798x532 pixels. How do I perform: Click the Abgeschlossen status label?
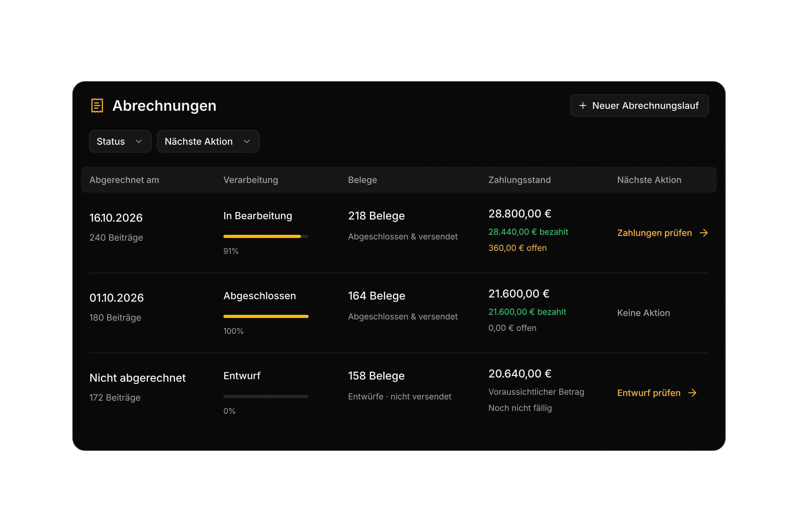pos(260,296)
